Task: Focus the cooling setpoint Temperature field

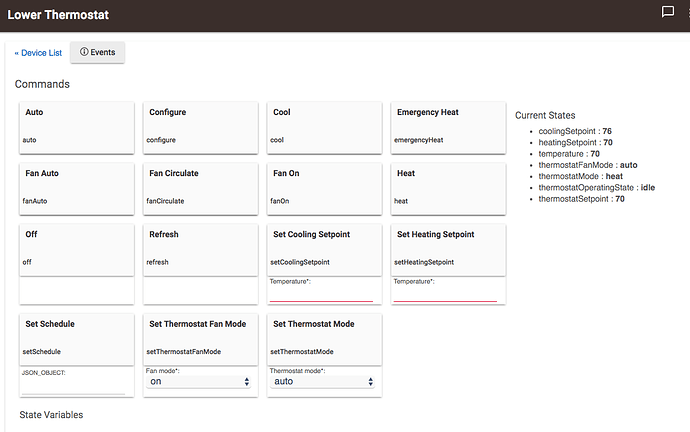Action: coord(321,294)
